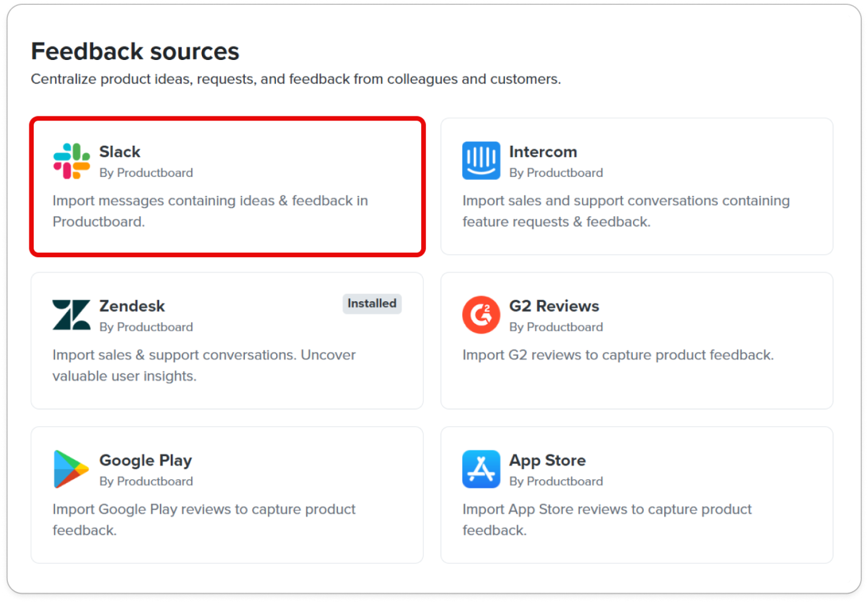The image size is (868, 603).
Task: Click the G2 Reviews logo icon
Action: (x=481, y=315)
